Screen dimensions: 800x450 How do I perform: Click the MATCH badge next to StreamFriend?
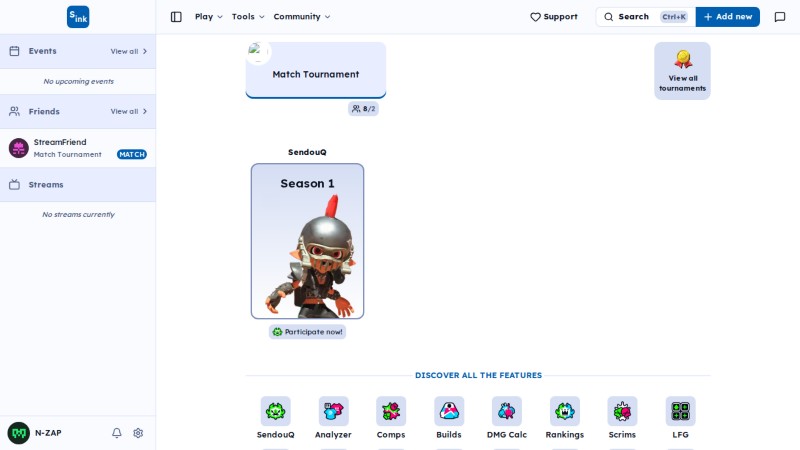pos(132,154)
